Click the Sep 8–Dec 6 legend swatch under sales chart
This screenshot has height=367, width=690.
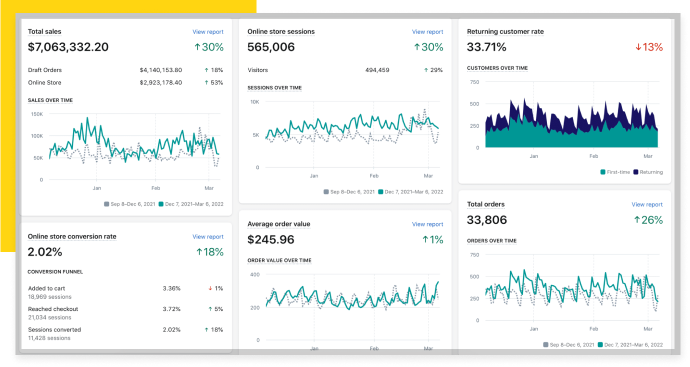[x=106, y=204]
